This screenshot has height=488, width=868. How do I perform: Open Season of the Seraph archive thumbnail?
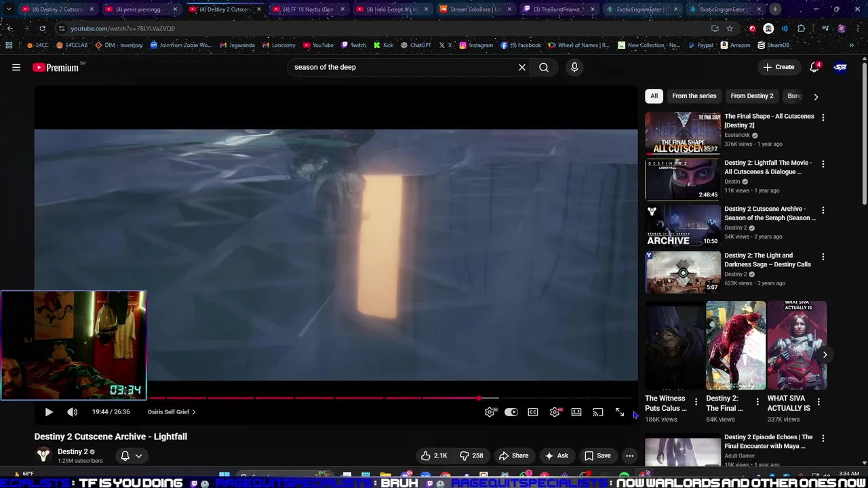683,226
